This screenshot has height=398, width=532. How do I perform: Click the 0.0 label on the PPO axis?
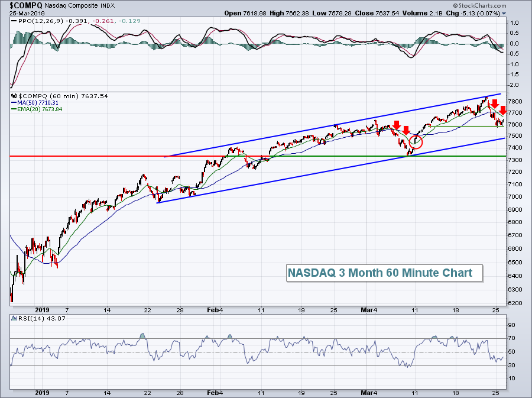pos(514,43)
